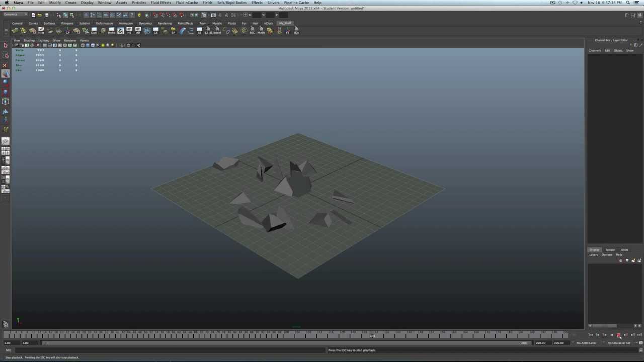Open the Particles menu
Viewport: 644px width, 362px height.
[x=138, y=3]
